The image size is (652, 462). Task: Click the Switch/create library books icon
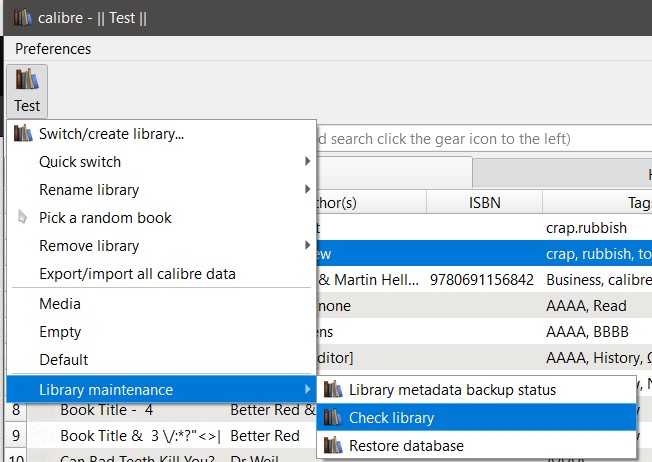click(x=23, y=133)
